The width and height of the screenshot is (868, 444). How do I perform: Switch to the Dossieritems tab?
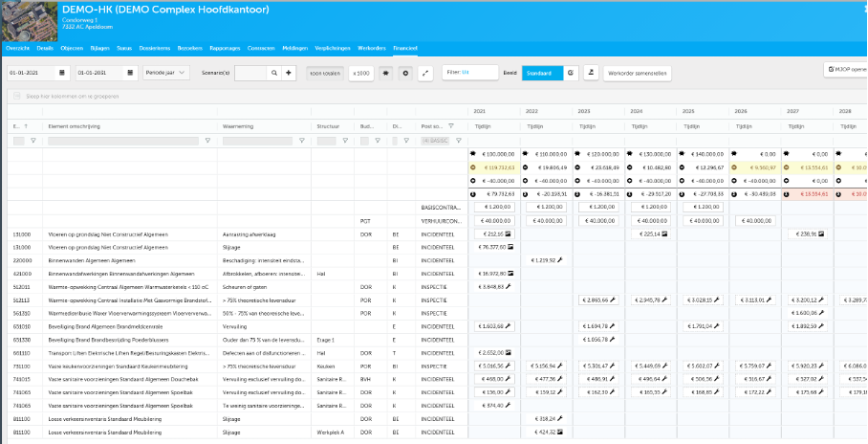pyautogui.click(x=155, y=48)
